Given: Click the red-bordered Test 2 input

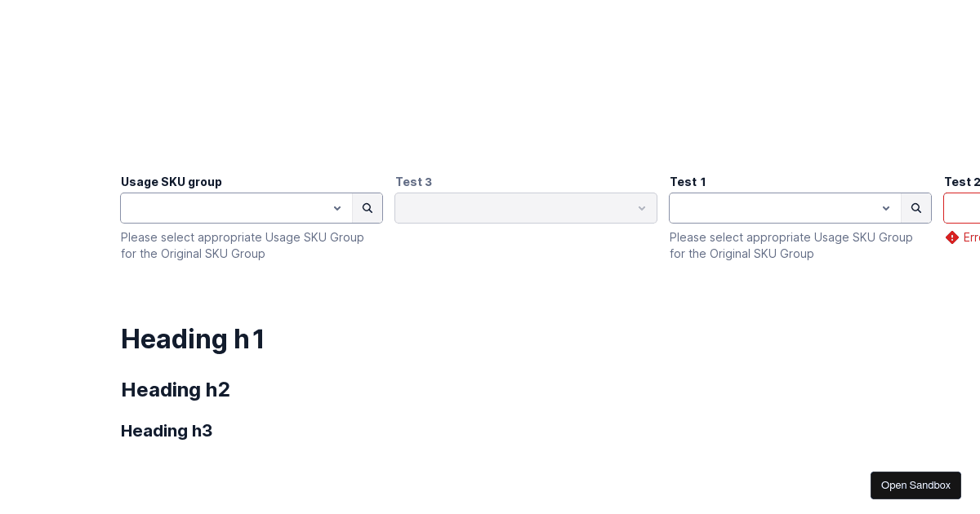Looking at the screenshot, I should point(964,208).
